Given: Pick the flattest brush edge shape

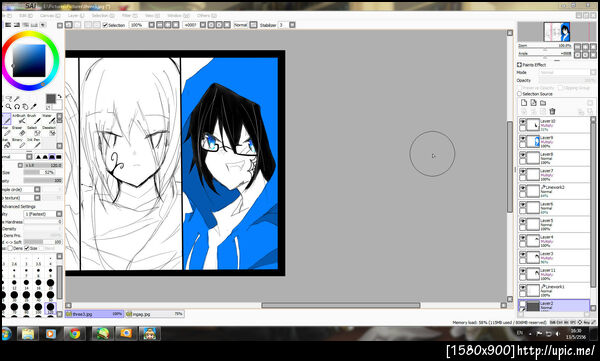Looking at the screenshot, I should pos(59,157).
